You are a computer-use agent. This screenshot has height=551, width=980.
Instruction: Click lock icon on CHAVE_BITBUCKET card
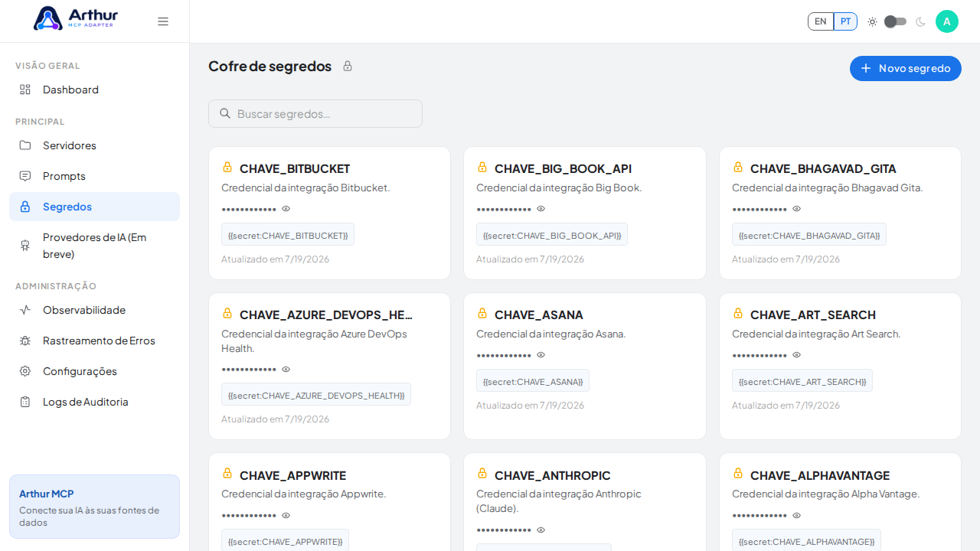[227, 167]
